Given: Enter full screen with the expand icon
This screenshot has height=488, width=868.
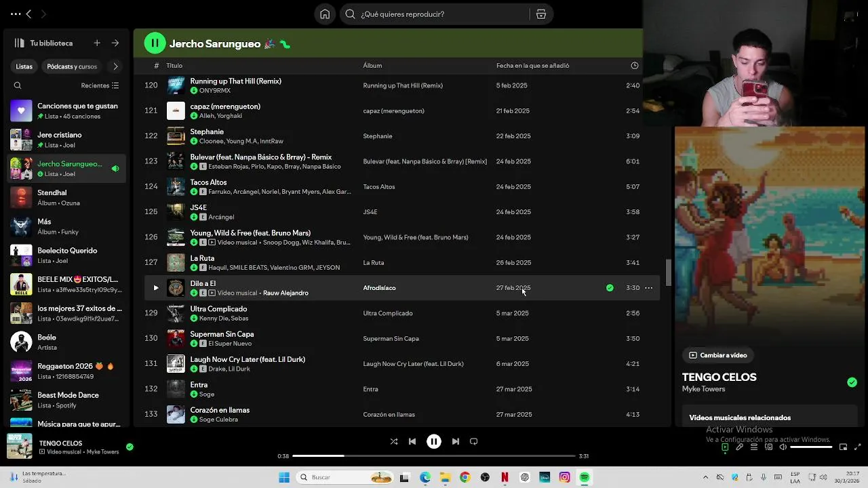Looking at the screenshot, I should click(858, 447).
